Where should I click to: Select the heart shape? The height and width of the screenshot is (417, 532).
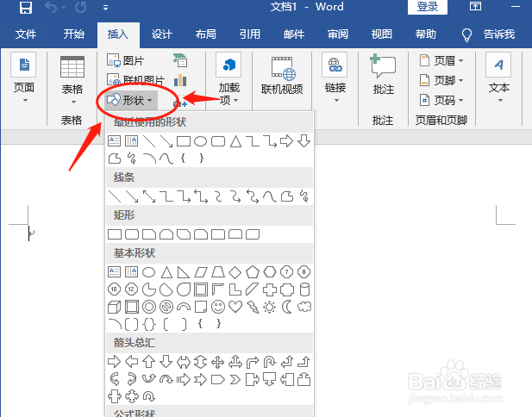pyautogui.click(x=235, y=307)
